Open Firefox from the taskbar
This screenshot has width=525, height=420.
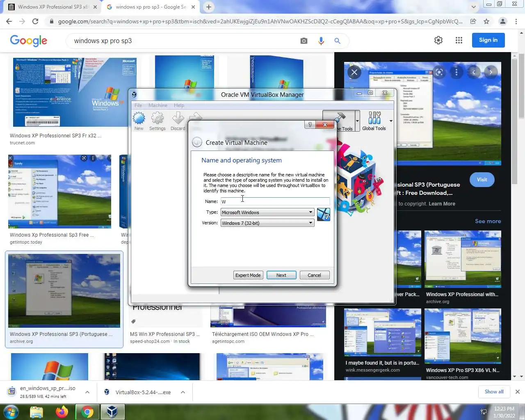click(x=62, y=412)
